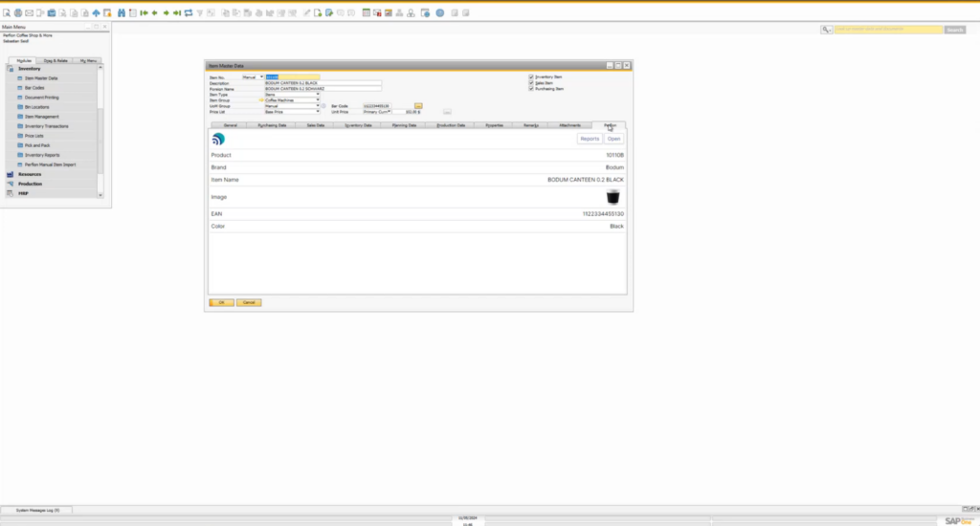Viewport: 980px width, 526px height.
Task: Click the Perfion logo in the Perfion tab
Action: coord(218,139)
